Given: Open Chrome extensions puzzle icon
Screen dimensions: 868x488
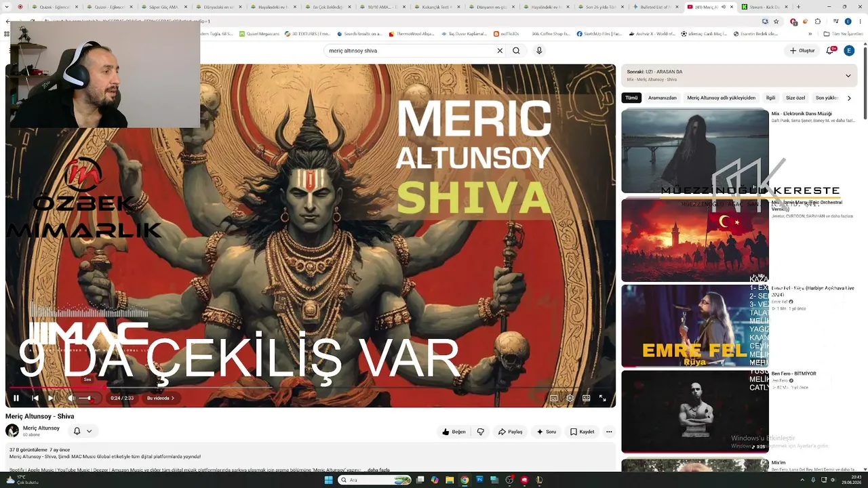Looking at the screenshot, I should tap(818, 21).
